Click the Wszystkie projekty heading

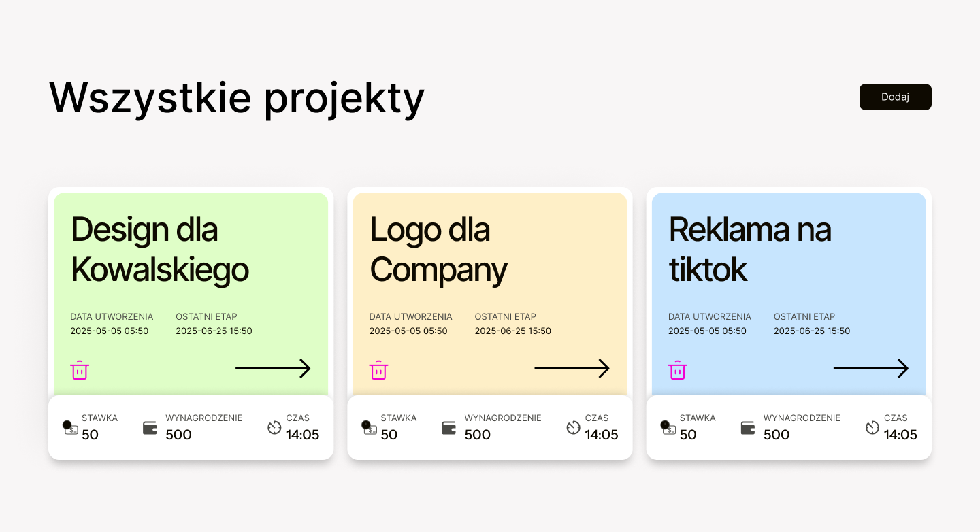coord(237,97)
